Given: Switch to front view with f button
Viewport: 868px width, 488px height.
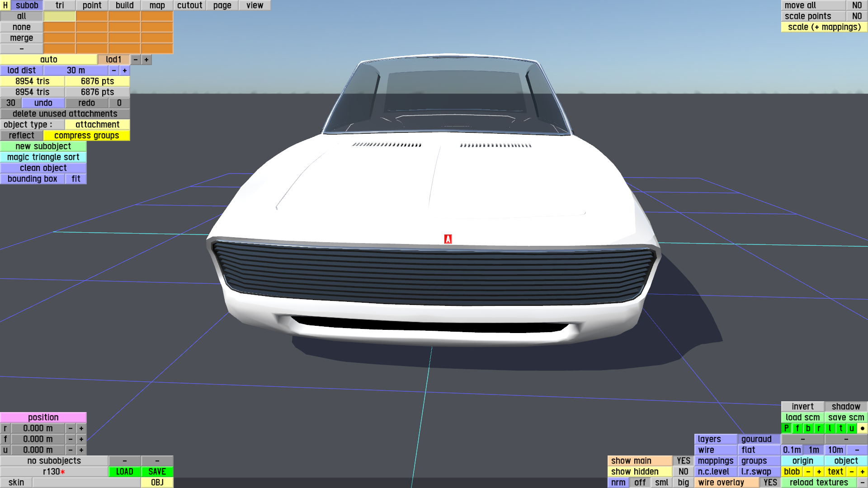Looking at the screenshot, I should 797,428.
